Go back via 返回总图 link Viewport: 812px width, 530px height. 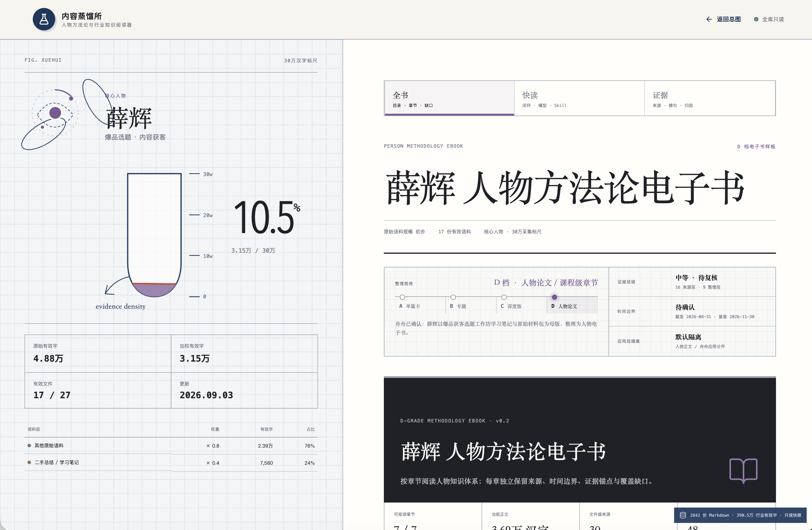click(723, 19)
